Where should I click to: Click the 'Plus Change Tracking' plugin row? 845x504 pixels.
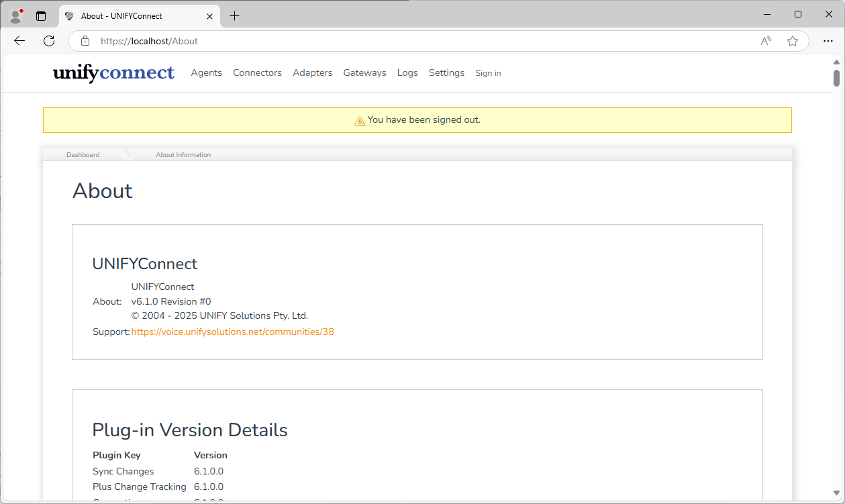pyautogui.click(x=158, y=487)
